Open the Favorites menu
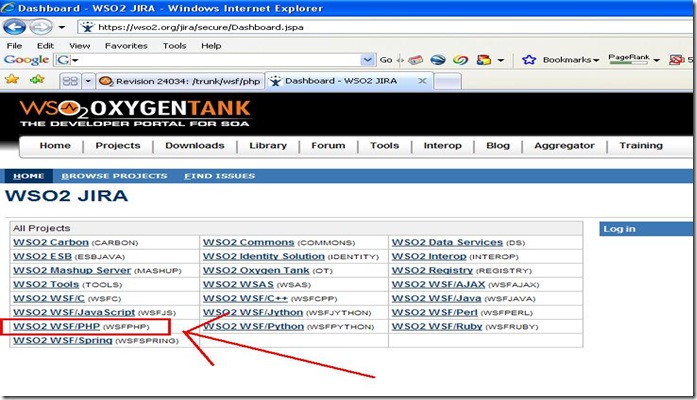697x400 pixels. (x=126, y=46)
